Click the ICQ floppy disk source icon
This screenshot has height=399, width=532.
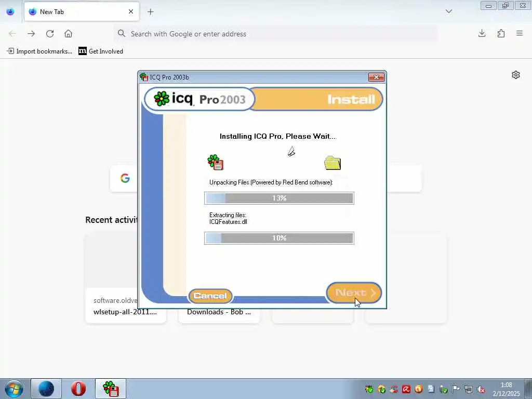pos(216,162)
